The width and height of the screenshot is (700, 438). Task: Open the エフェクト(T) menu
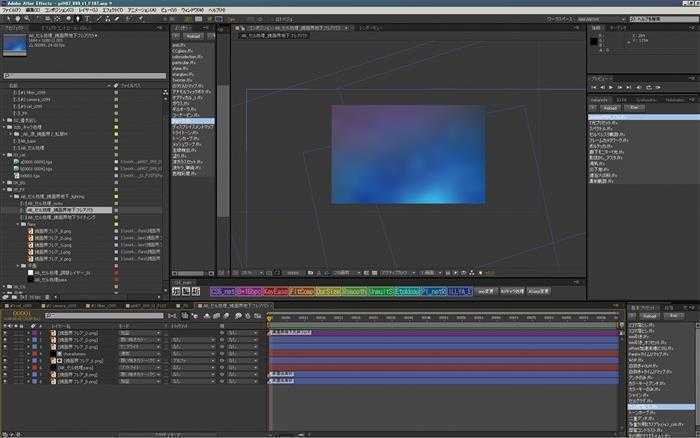point(112,10)
